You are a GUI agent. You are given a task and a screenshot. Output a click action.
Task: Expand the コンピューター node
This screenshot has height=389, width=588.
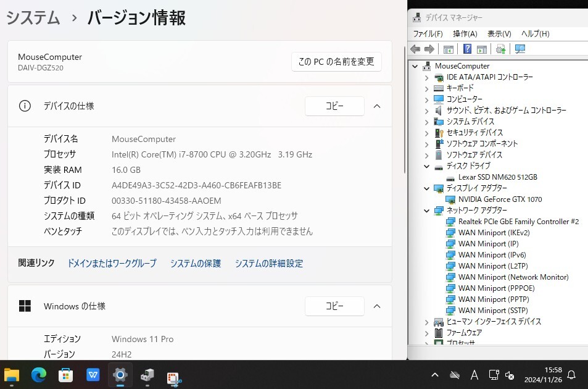[x=426, y=100]
